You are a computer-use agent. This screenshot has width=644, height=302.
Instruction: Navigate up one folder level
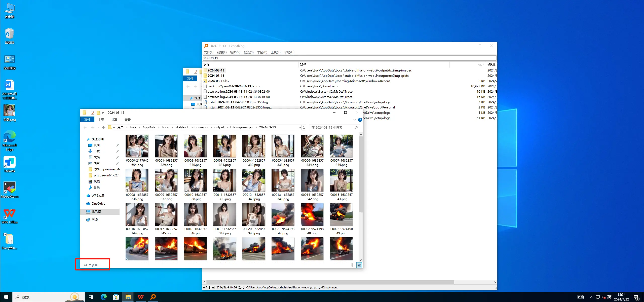(103, 128)
